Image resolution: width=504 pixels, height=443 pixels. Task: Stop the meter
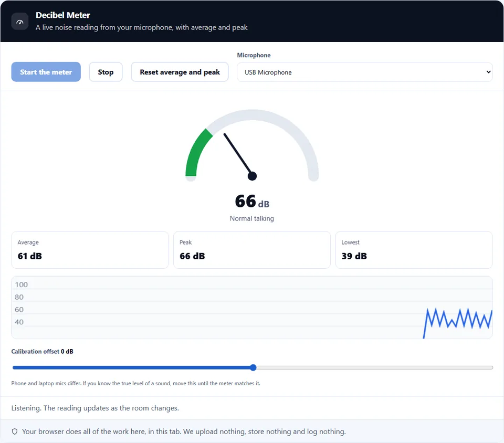[x=106, y=72]
